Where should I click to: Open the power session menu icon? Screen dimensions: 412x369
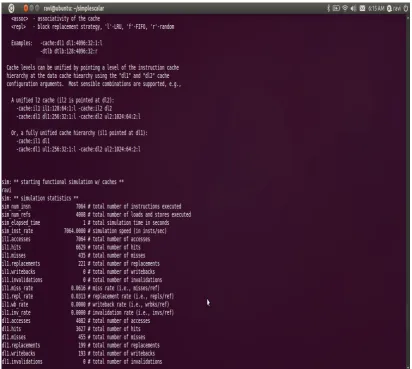406,8
